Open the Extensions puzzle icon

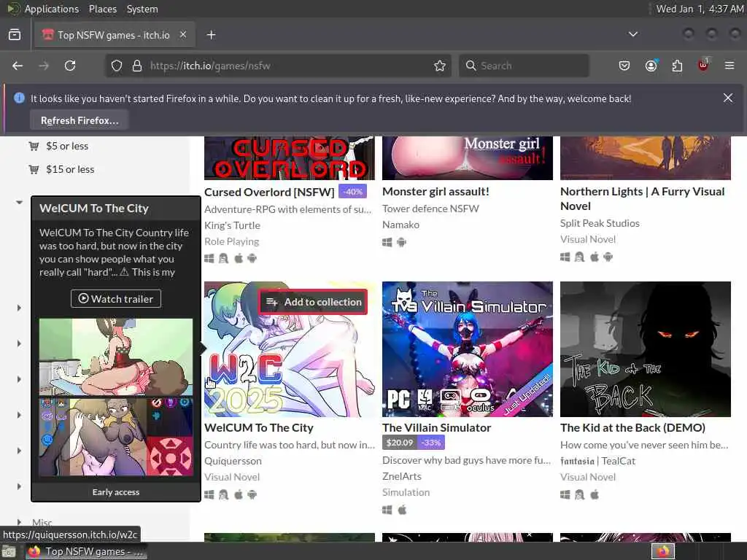tap(677, 66)
